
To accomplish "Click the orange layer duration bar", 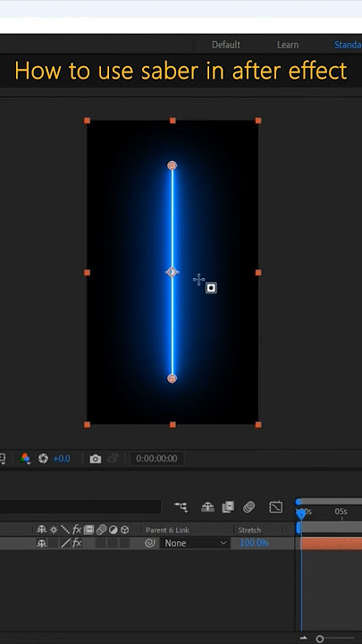I will (x=332, y=544).
